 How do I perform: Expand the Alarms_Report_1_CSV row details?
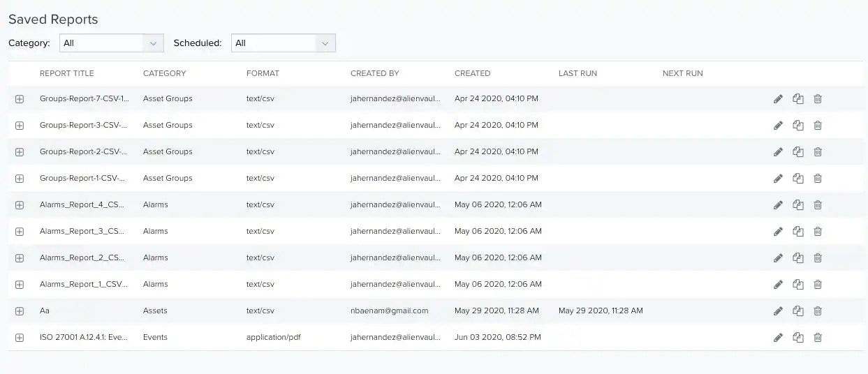pyautogui.click(x=20, y=285)
